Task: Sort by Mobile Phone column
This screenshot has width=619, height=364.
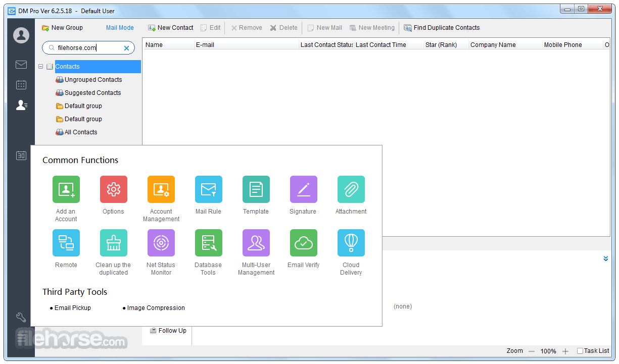Action: click(x=573, y=45)
